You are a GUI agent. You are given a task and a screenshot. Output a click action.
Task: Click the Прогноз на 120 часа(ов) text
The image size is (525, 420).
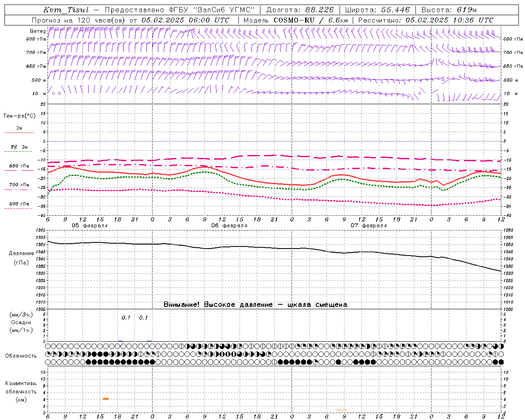click(x=79, y=20)
